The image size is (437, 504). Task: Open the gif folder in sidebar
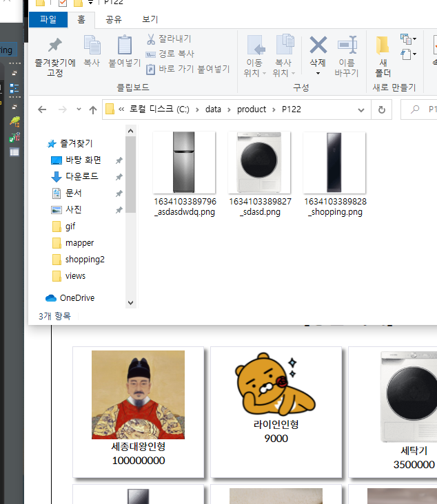tap(70, 227)
